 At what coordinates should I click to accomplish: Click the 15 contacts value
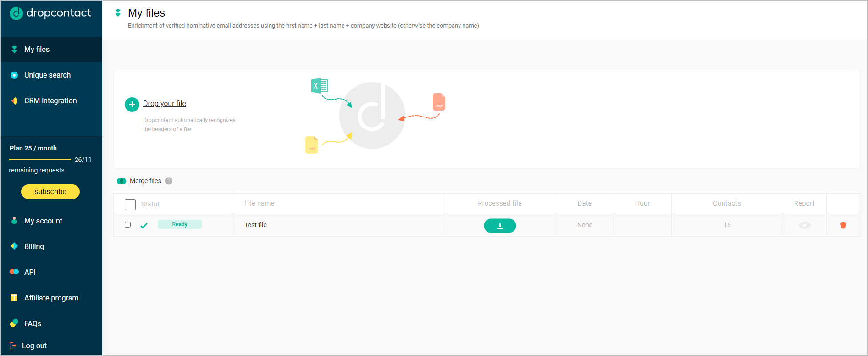tap(727, 225)
